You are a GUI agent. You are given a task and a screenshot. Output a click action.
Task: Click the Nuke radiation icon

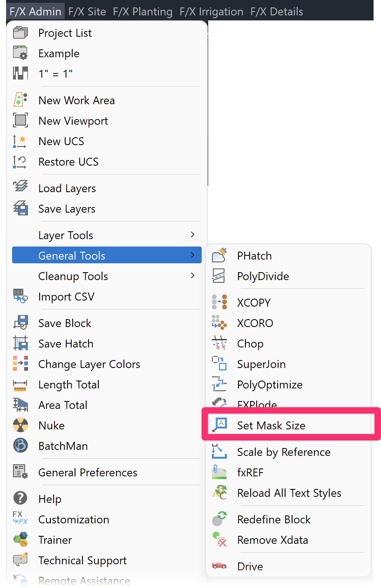20,426
